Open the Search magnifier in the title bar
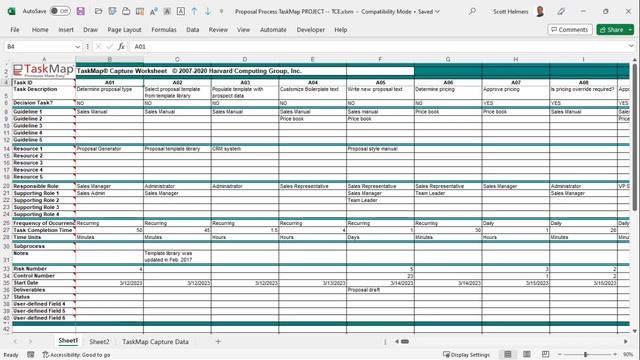Screen dimensions: 640x360 click(472, 11)
